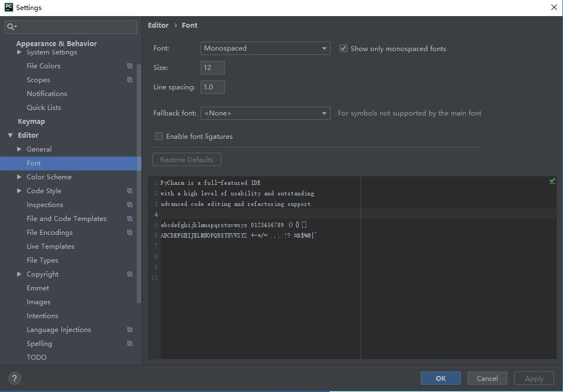Click the project-level icon beside Language Injections
The image size is (563, 392).
(x=129, y=330)
